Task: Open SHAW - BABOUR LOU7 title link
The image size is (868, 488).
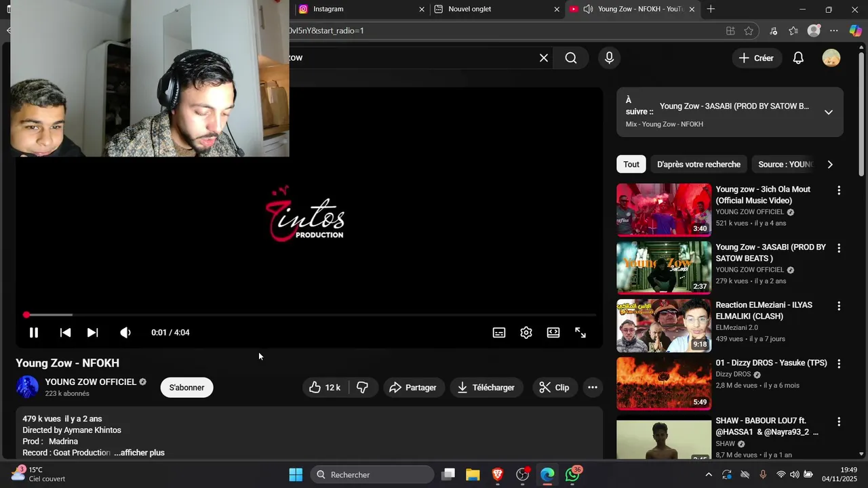Action: click(x=767, y=426)
